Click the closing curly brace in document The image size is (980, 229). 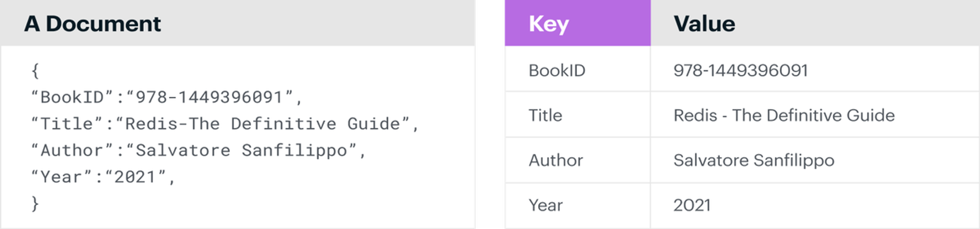coord(35,204)
